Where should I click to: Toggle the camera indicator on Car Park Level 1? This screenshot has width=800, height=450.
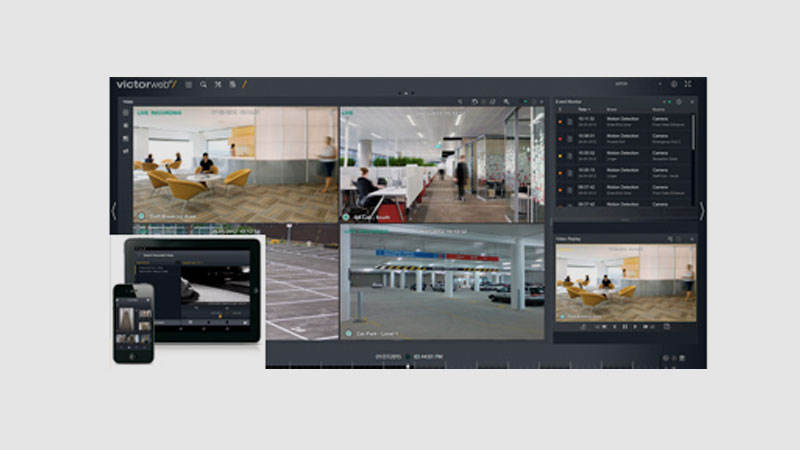347,331
